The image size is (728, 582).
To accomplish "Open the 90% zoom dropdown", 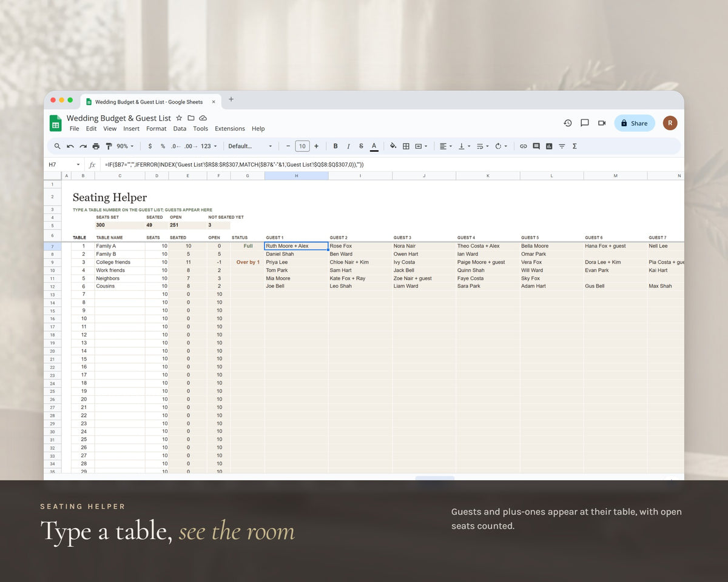I will 124,146.
